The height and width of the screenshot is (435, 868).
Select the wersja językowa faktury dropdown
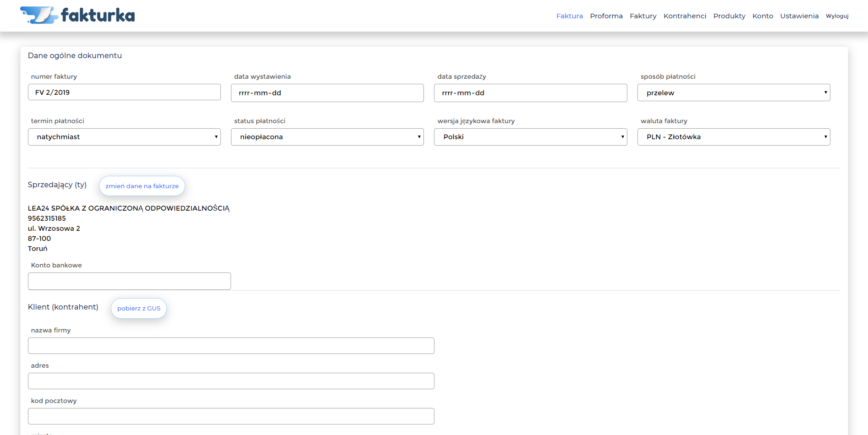tap(530, 137)
